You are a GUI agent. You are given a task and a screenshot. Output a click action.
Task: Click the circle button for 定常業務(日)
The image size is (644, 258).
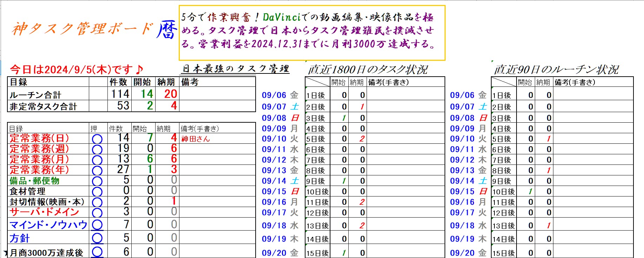tap(97, 139)
